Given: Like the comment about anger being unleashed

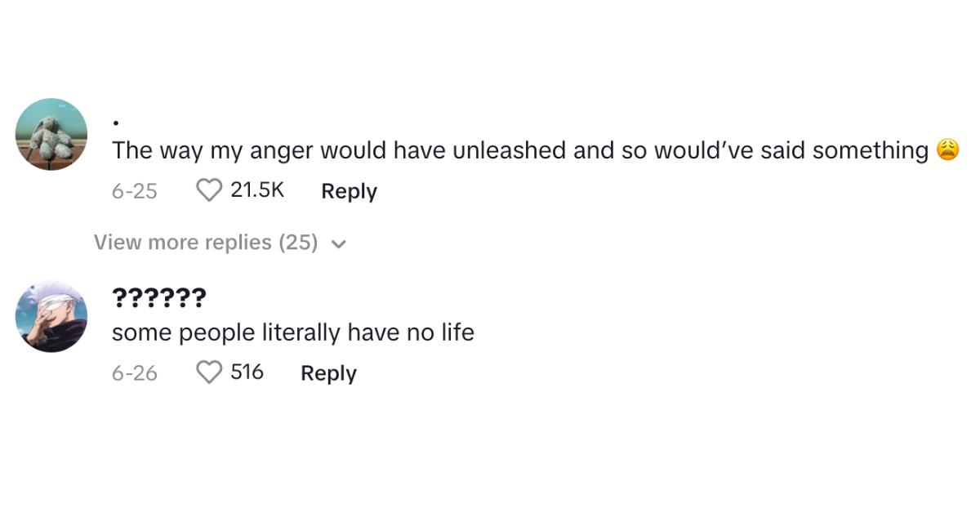Looking at the screenshot, I should pos(210,190).
